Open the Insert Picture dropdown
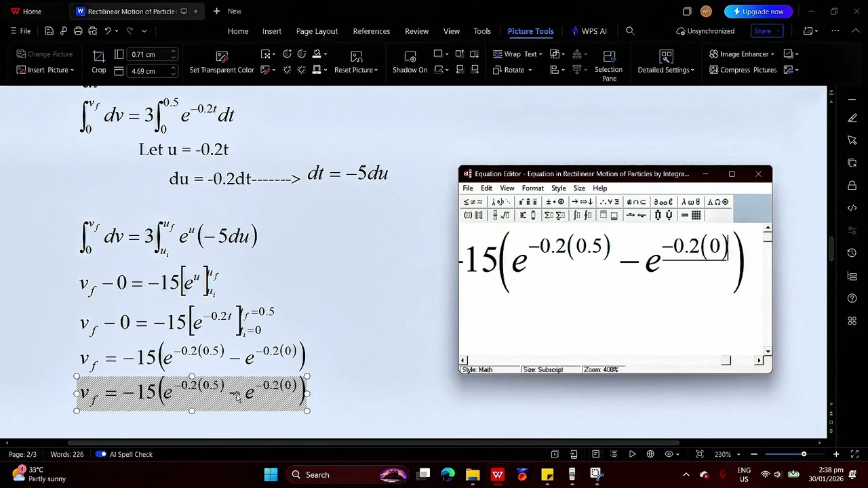 point(45,70)
